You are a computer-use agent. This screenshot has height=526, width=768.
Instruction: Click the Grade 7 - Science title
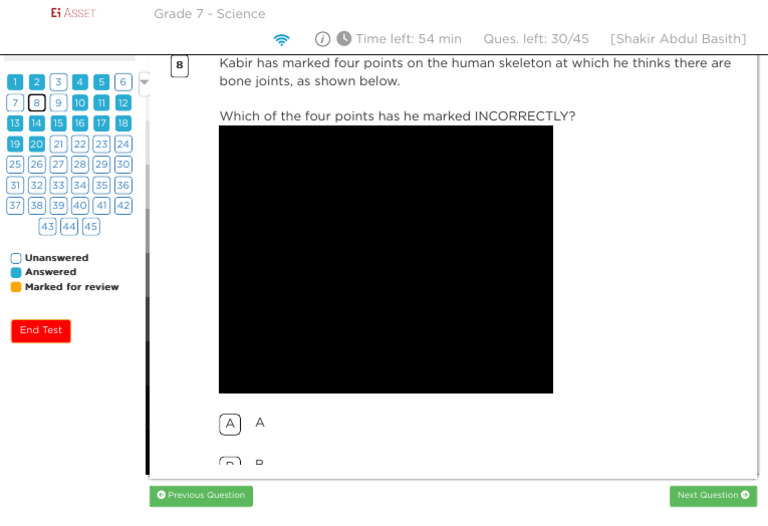[x=210, y=14]
